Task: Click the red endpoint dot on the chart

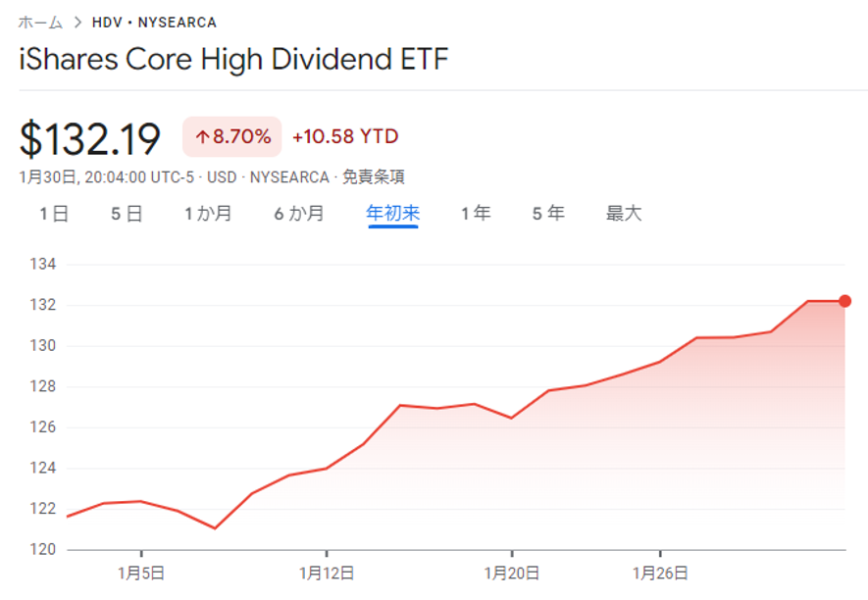Action: tap(844, 301)
